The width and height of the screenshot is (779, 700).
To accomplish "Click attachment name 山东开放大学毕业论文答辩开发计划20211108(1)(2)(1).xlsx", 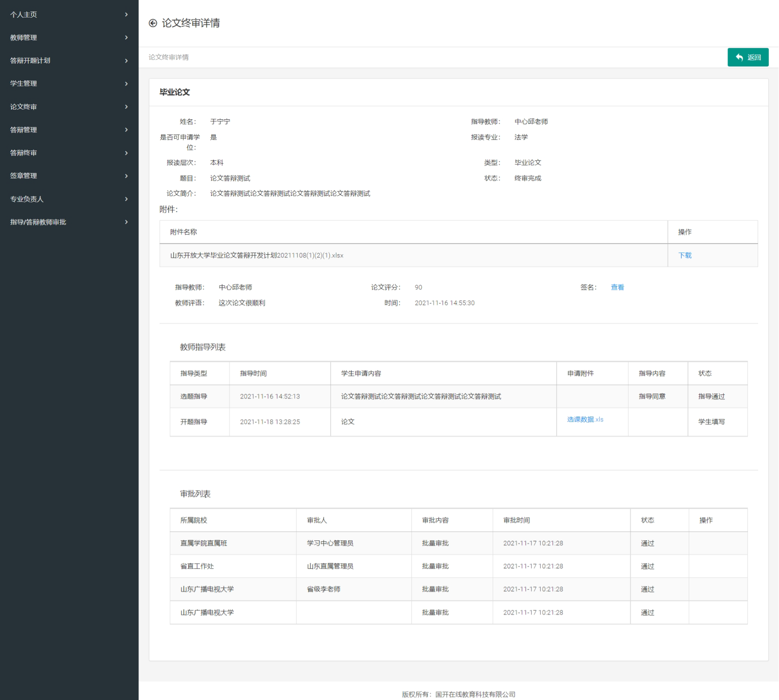I will pos(257,256).
